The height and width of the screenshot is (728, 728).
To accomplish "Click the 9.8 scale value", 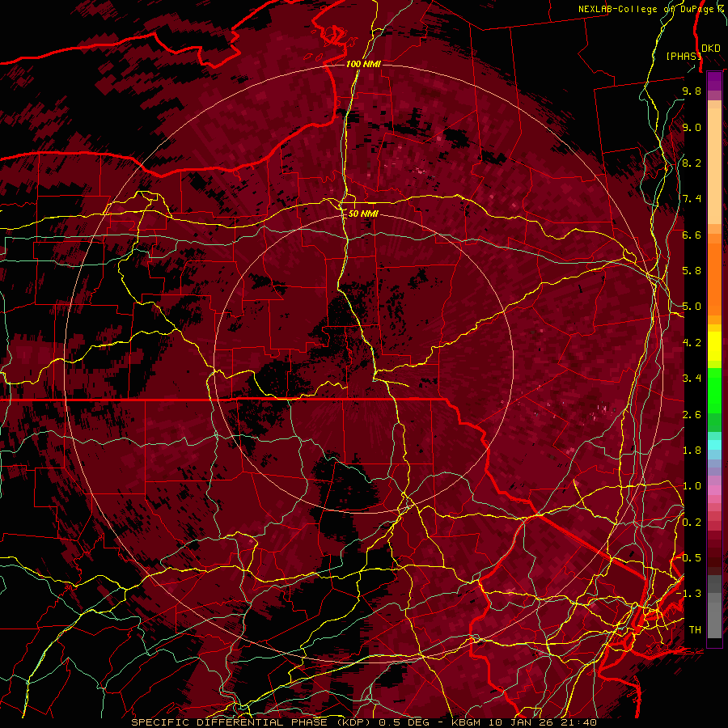I will click(x=692, y=91).
